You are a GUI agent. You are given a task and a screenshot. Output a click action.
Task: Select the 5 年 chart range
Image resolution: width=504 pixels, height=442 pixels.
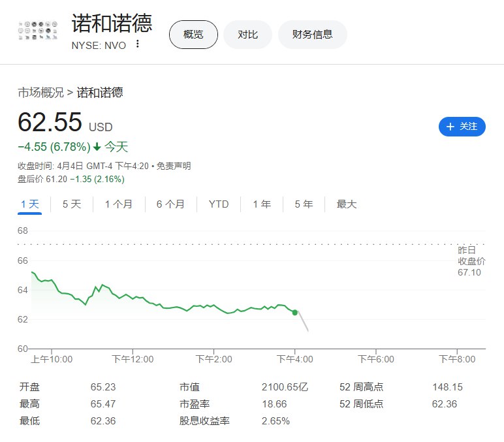[x=304, y=204]
